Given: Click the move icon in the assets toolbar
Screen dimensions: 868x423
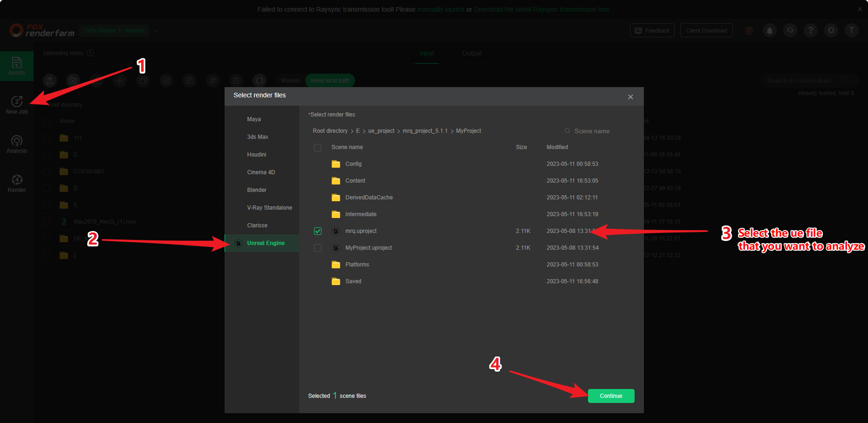Looking at the screenshot, I should [x=120, y=81].
